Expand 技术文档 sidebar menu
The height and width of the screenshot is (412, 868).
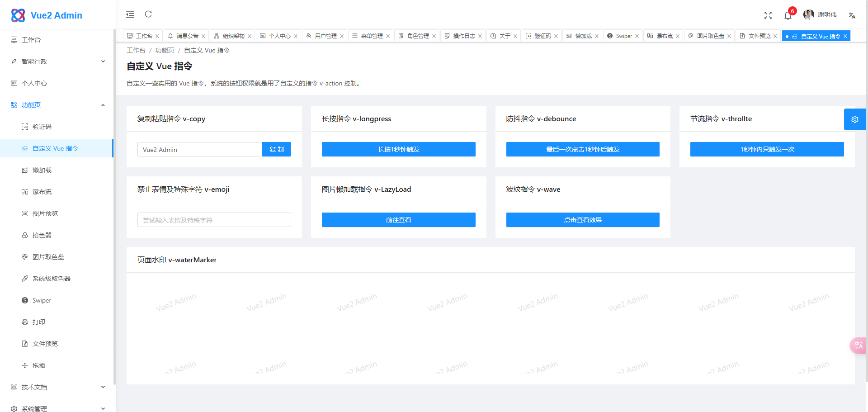57,387
